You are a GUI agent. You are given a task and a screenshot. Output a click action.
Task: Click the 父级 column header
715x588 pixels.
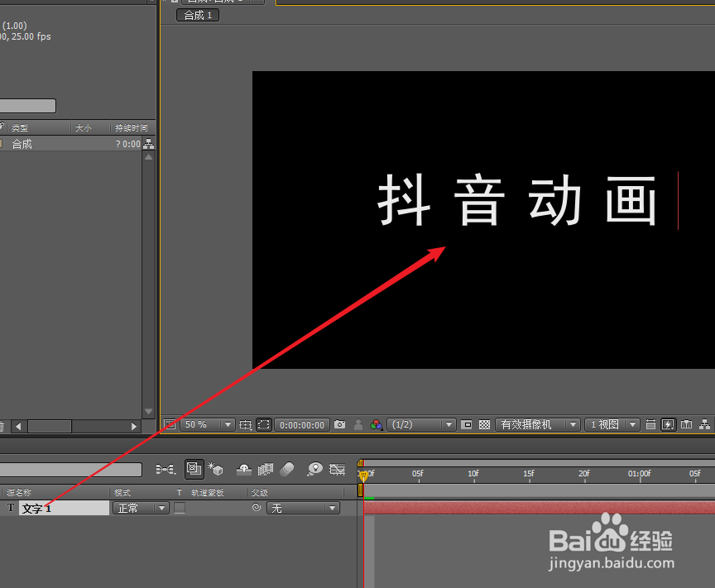tap(260, 493)
